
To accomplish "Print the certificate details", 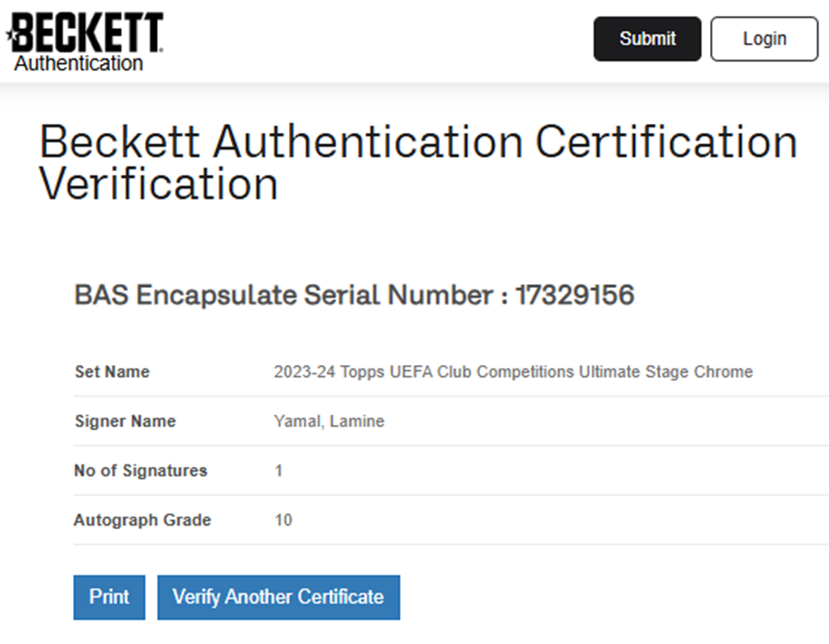I will (x=109, y=597).
